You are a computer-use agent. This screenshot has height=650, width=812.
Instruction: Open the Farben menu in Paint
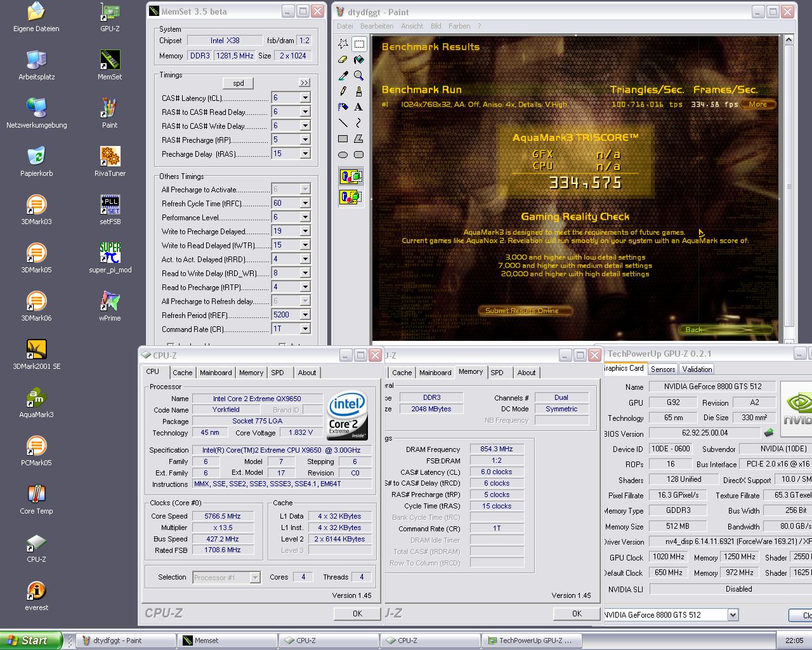pyautogui.click(x=459, y=26)
